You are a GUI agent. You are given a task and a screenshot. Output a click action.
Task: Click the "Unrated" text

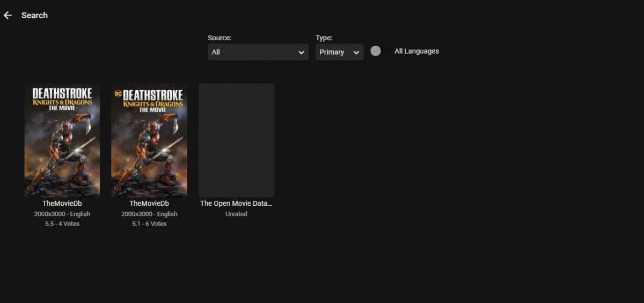236,214
